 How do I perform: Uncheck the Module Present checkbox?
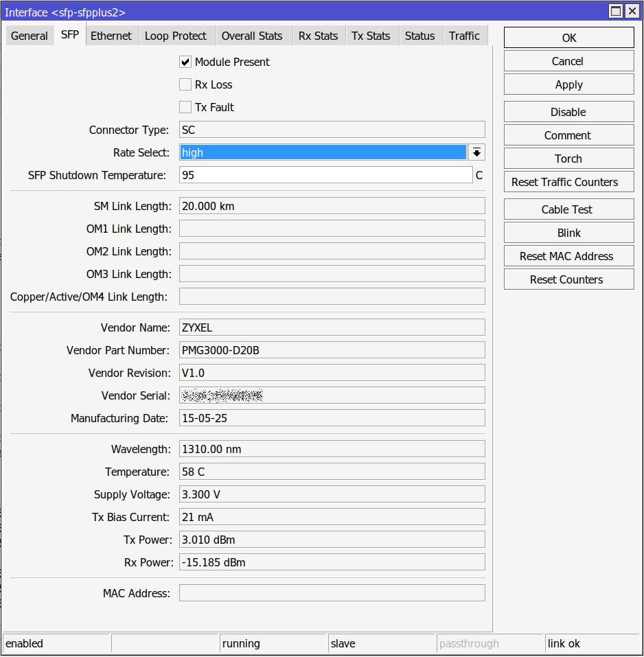(x=185, y=62)
